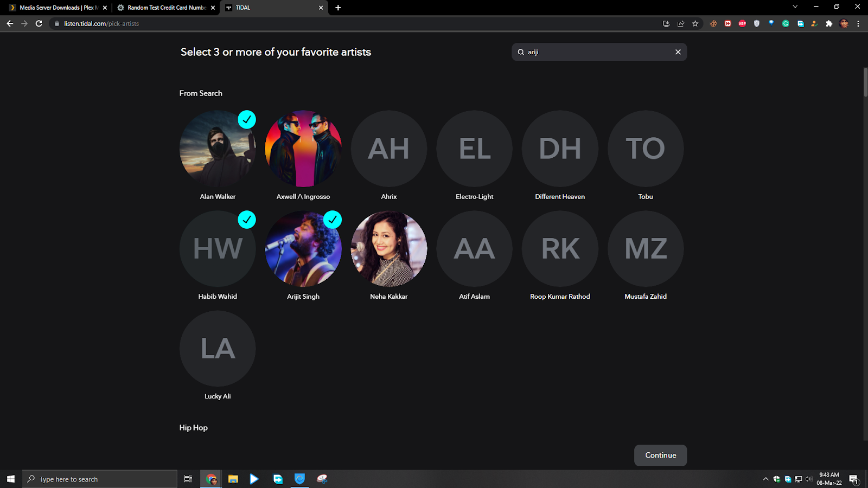Screen dimensions: 868x488
Task: Click the clock showing 9:48 AM
Action: (x=829, y=479)
